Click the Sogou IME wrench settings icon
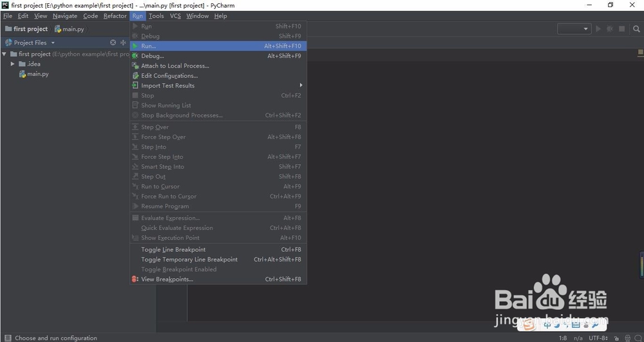The image size is (644, 342). [595, 325]
